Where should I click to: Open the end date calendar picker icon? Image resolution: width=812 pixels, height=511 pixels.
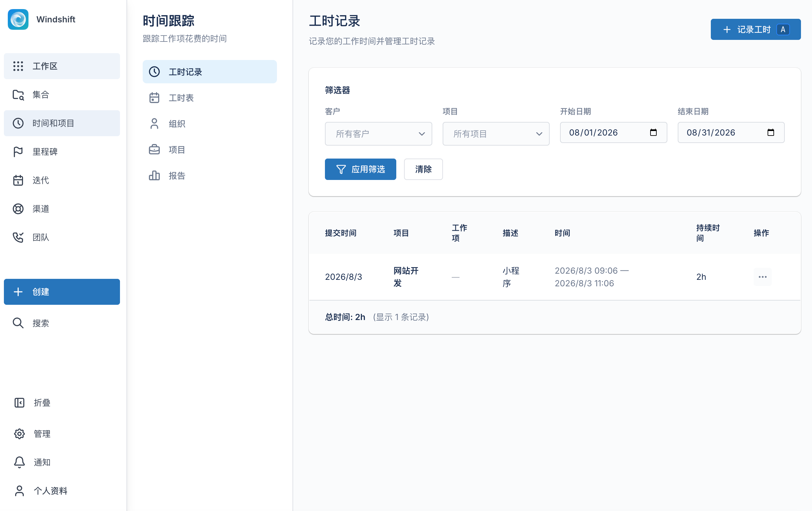pyautogui.click(x=770, y=133)
